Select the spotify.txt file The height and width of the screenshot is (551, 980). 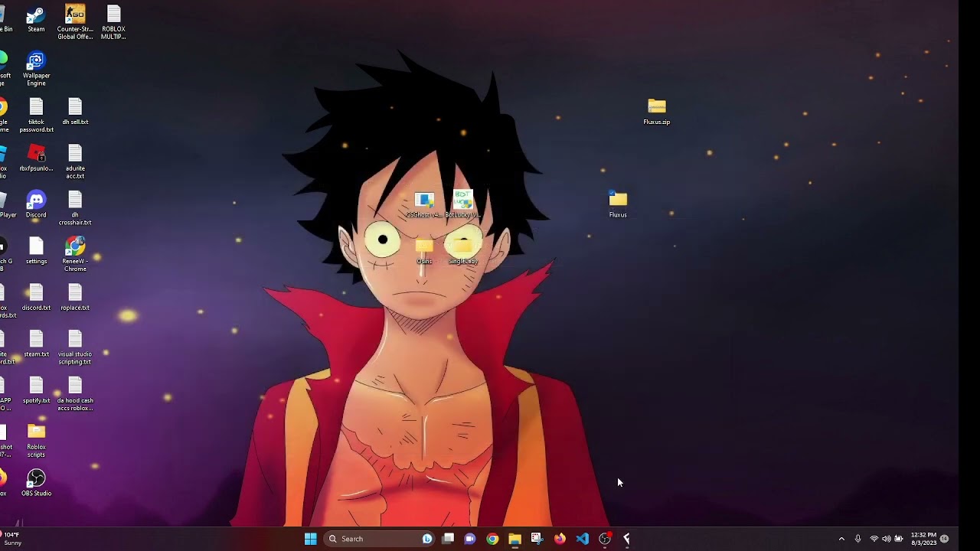pos(36,390)
